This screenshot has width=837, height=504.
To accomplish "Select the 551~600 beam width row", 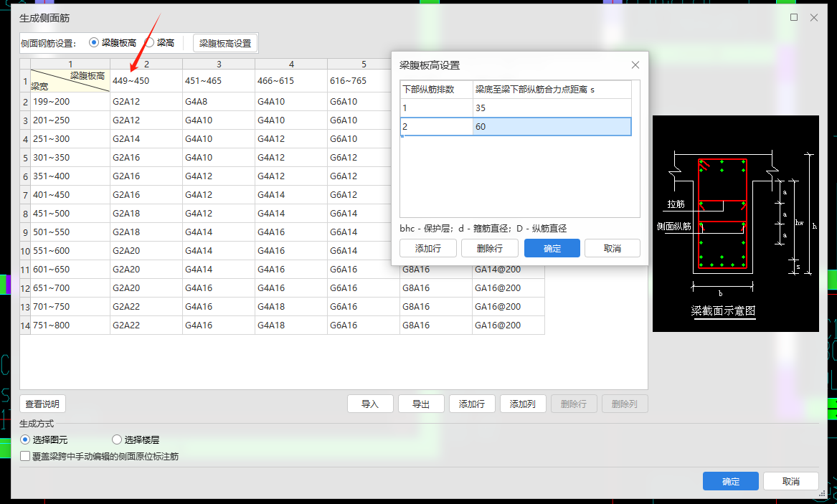I will point(70,251).
